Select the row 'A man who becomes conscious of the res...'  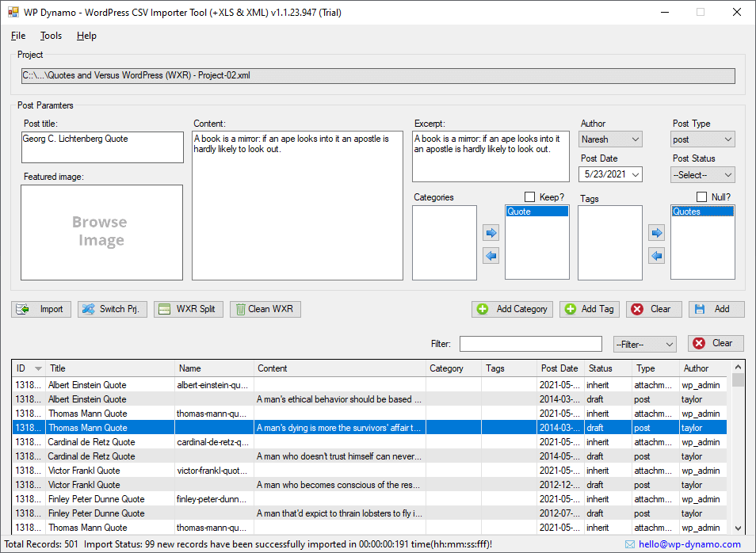(369, 485)
